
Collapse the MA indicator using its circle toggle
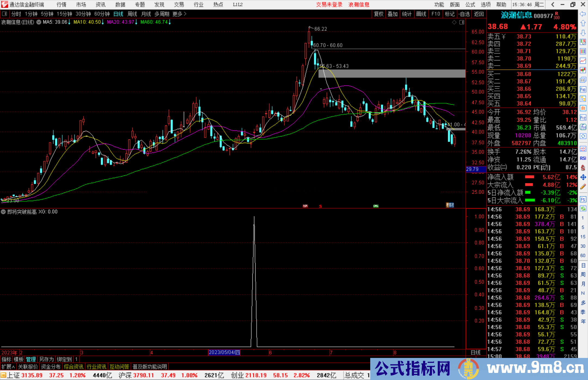[38, 22]
